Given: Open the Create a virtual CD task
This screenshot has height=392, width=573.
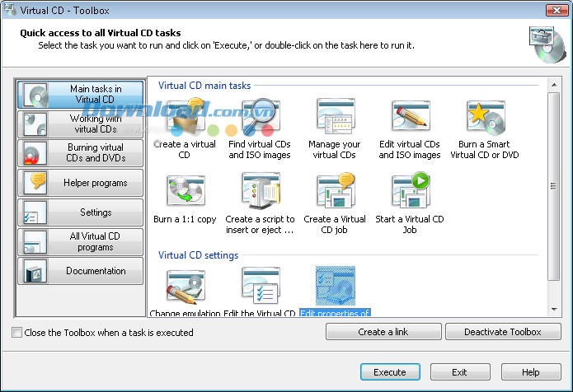Looking at the screenshot, I should coord(186,119).
